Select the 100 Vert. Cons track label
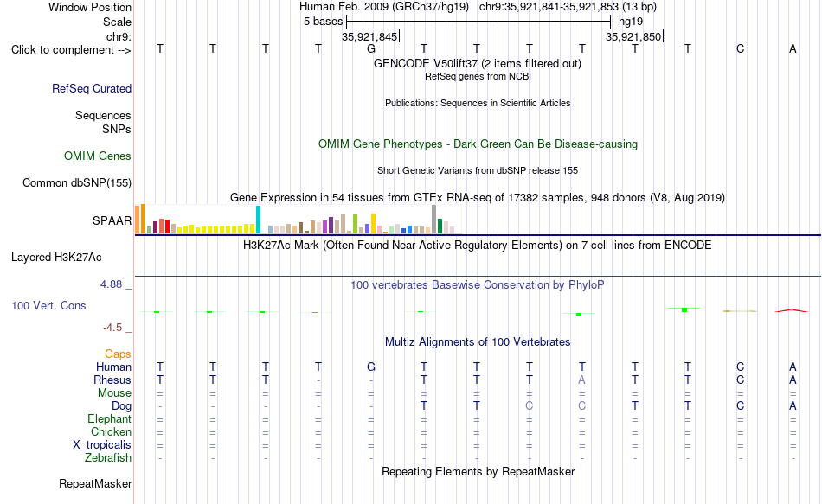Image resolution: width=822 pixels, height=504 pixels. tap(48, 305)
